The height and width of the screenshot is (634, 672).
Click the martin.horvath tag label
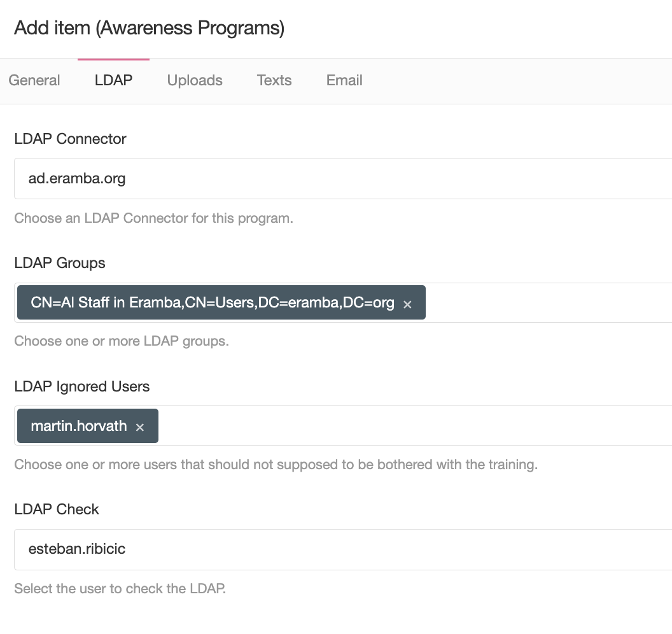[79, 426]
